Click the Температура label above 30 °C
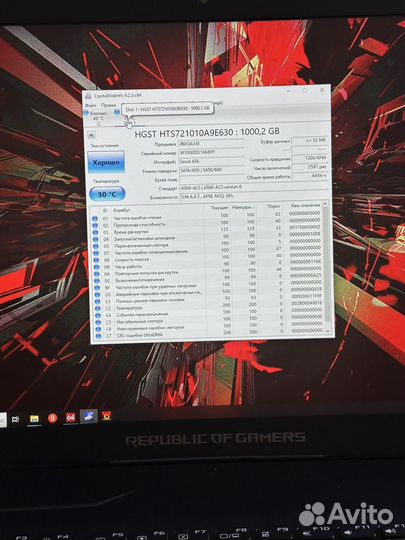Image resolution: width=405 pixels, height=540 pixels. pyautogui.click(x=106, y=181)
